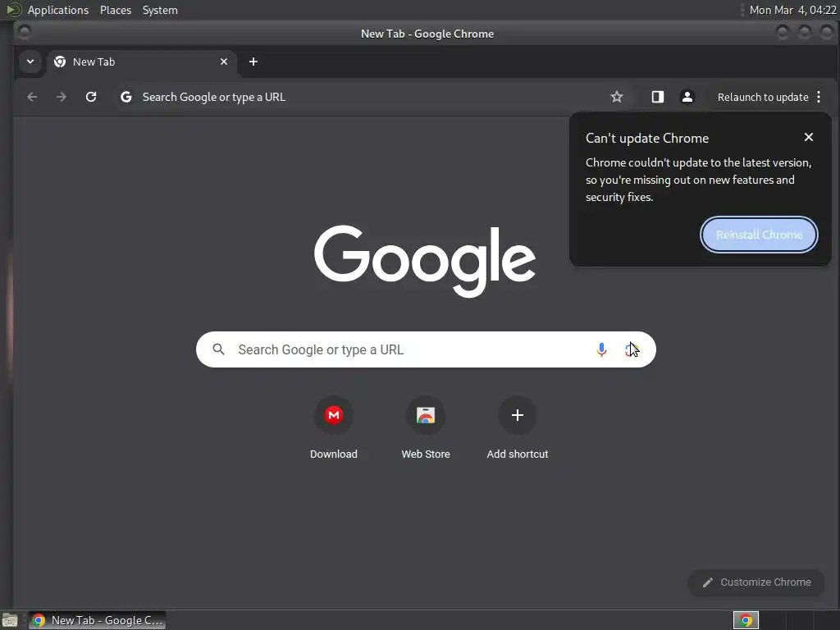840x630 pixels.
Task: Dismiss the Can't update Chrome popup
Action: 808,137
